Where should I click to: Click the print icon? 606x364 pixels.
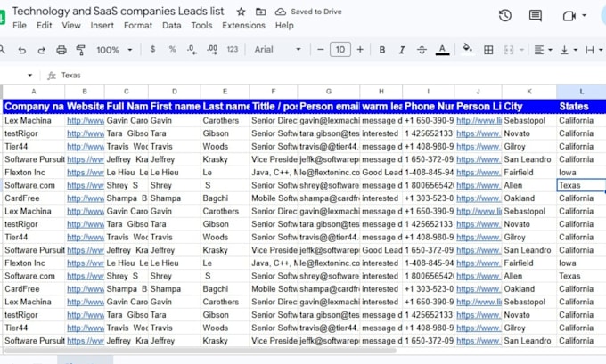tap(61, 50)
